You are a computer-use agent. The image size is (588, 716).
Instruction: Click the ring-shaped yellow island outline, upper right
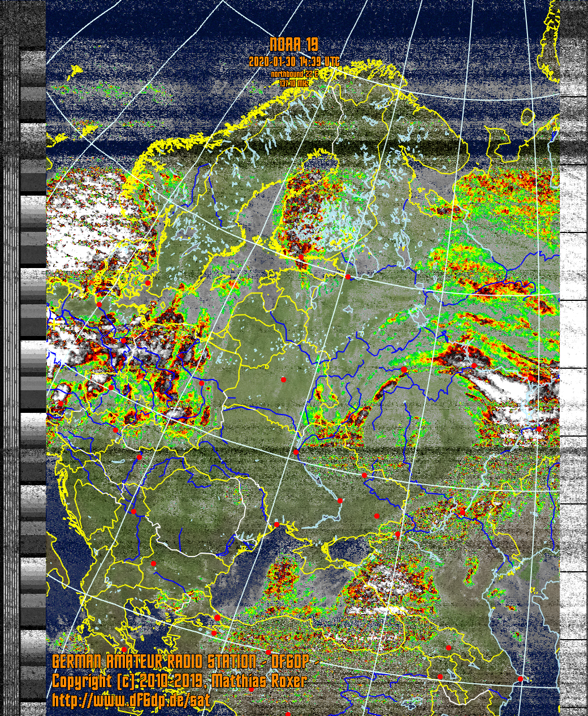[528, 118]
